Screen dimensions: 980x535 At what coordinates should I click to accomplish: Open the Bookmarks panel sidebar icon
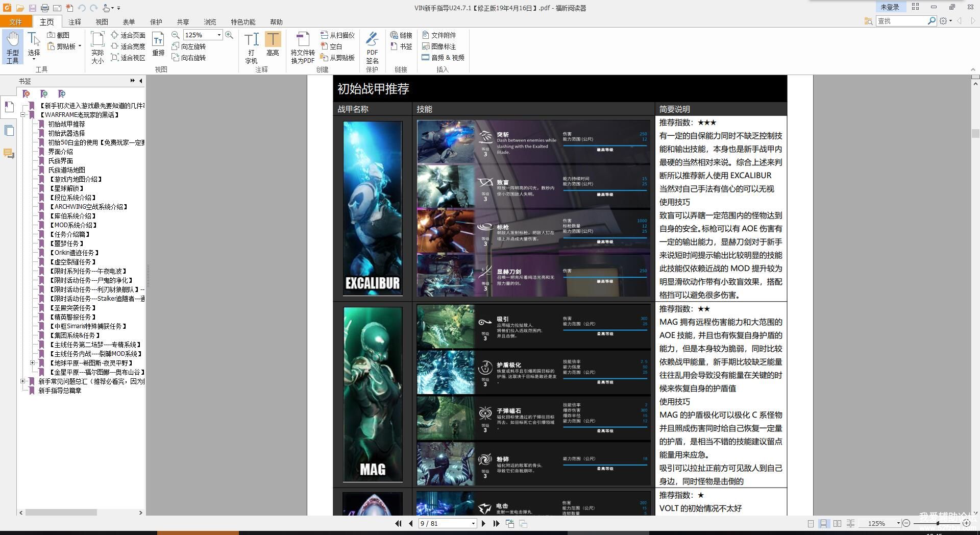[x=9, y=107]
